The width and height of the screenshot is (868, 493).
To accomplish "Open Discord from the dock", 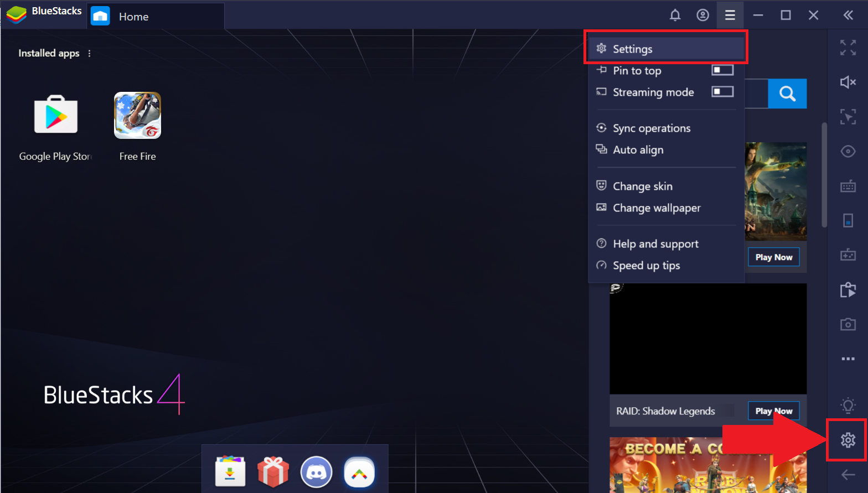I will [316, 472].
